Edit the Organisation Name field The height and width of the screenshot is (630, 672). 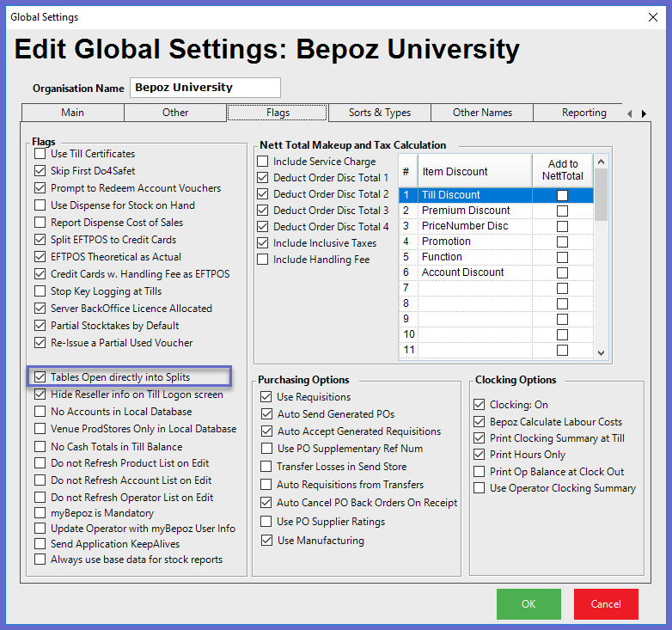pyautogui.click(x=205, y=88)
